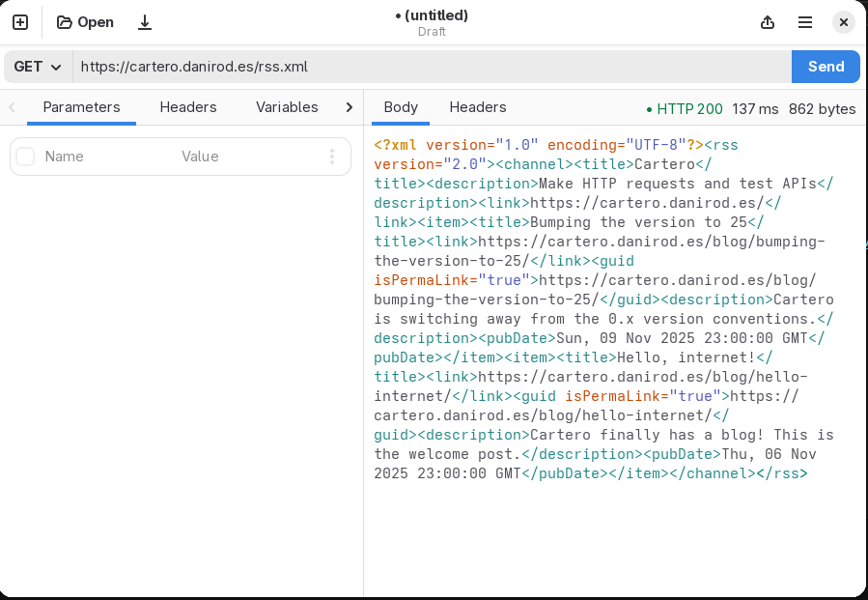Select the Parameters tab
The height and width of the screenshot is (600, 868).
click(x=81, y=107)
